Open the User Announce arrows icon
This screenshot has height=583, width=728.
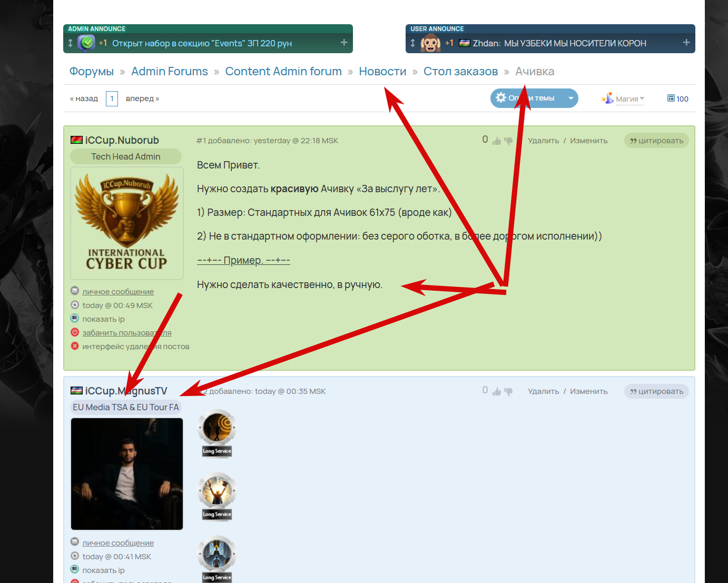(x=413, y=43)
